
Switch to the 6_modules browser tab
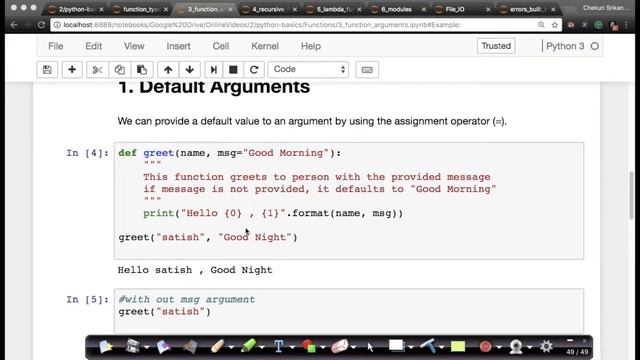pyautogui.click(x=398, y=9)
